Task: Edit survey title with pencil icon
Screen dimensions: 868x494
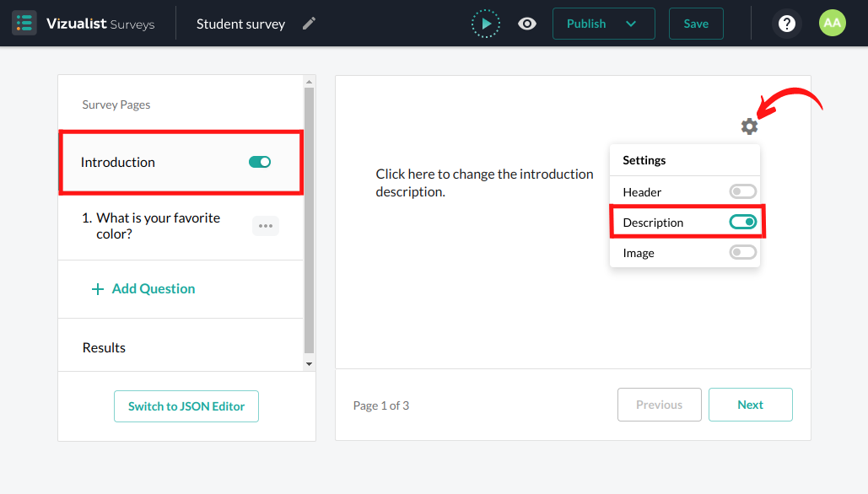Action: [x=310, y=24]
